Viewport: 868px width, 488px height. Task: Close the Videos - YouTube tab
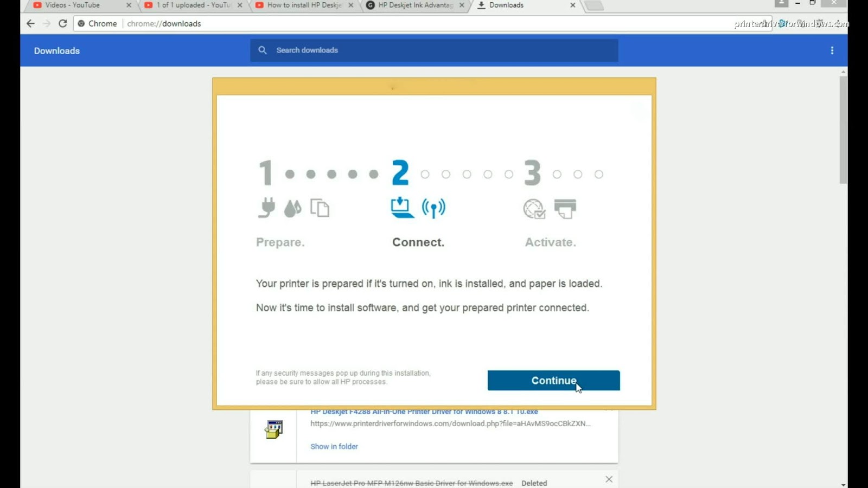(x=129, y=5)
